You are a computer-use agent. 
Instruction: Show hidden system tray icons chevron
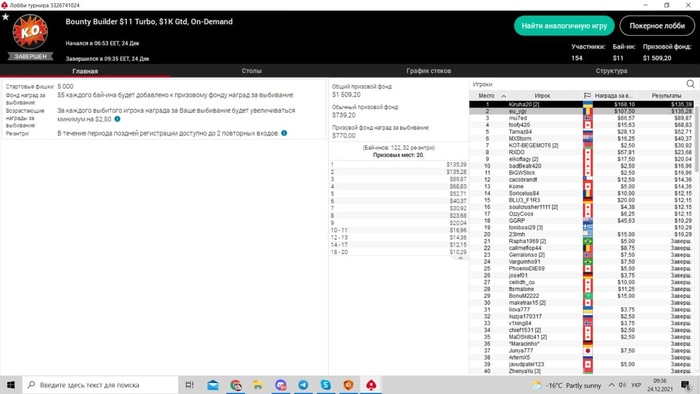point(611,385)
